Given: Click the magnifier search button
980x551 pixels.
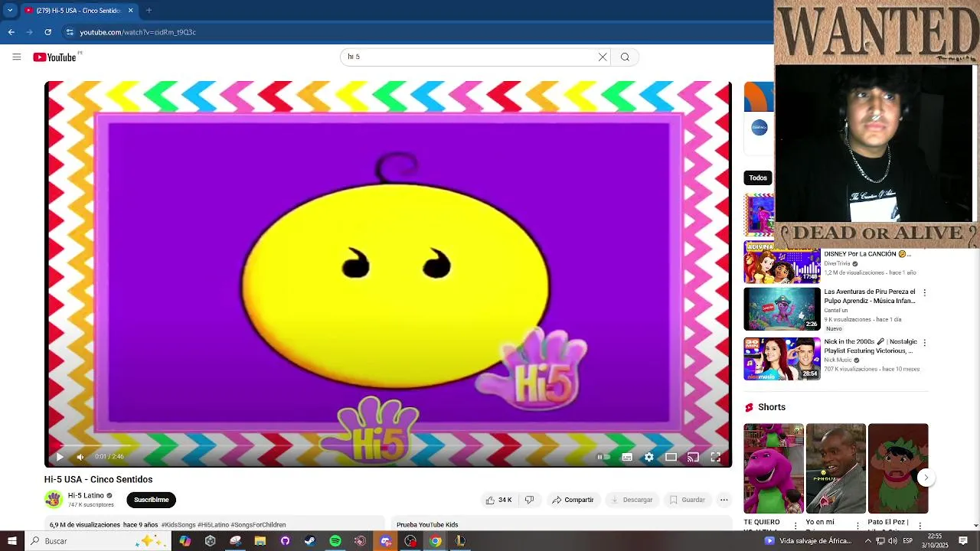Looking at the screenshot, I should pos(625,57).
